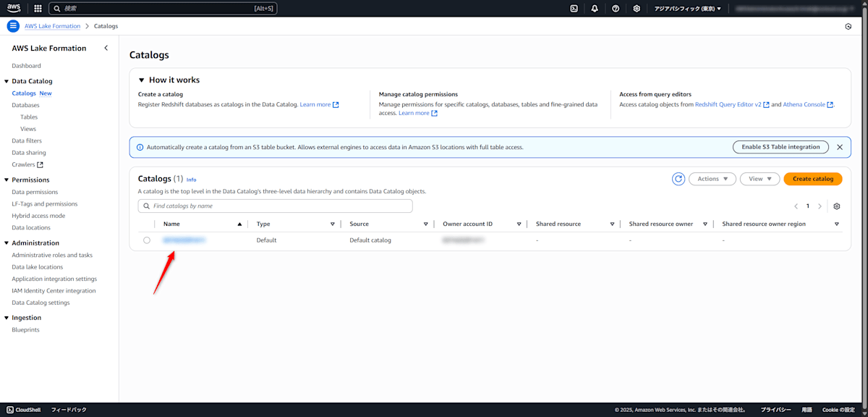The image size is (868, 417).
Task: Open the info panel icon at right
Action: pos(848,26)
